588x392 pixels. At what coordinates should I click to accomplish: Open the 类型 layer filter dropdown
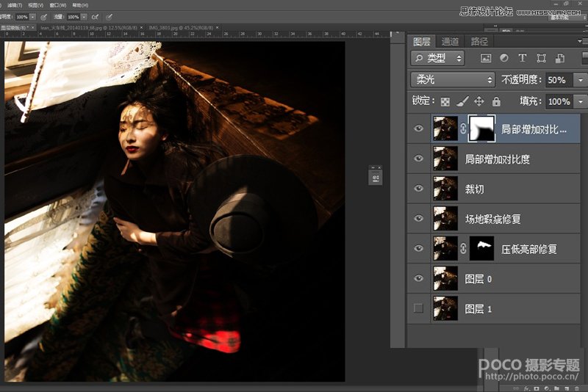click(437, 58)
